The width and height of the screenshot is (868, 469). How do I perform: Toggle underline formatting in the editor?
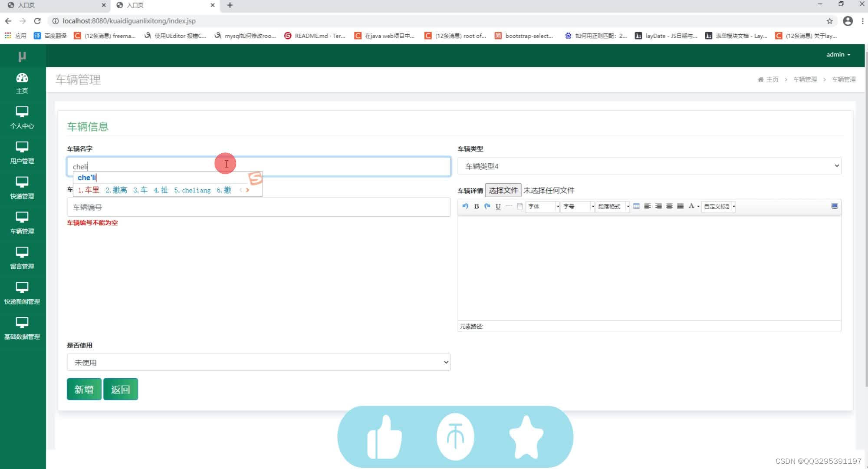click(498, 206)
